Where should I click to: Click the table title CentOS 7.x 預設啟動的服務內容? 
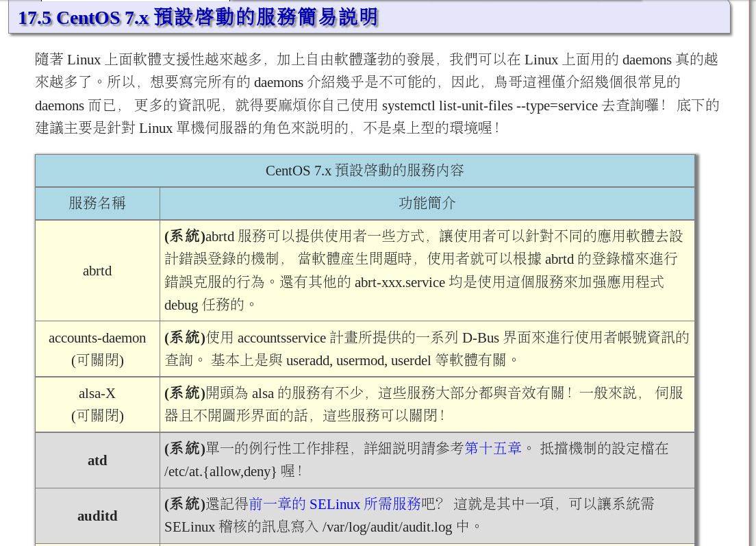[365, 171]
